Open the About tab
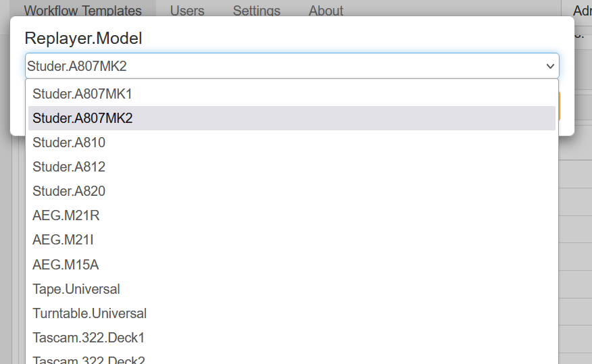592x364 pixels. click(326, 11)
